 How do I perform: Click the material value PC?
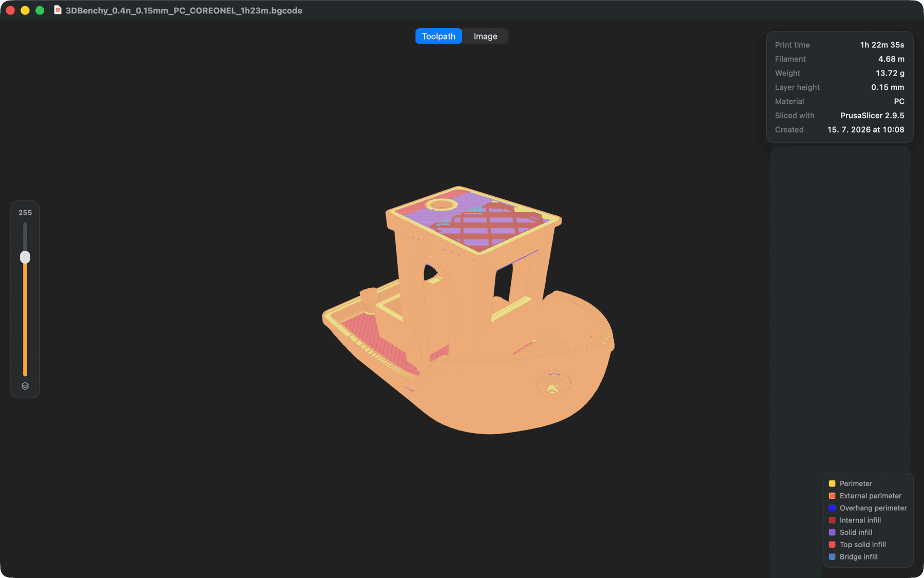(899, 101)
